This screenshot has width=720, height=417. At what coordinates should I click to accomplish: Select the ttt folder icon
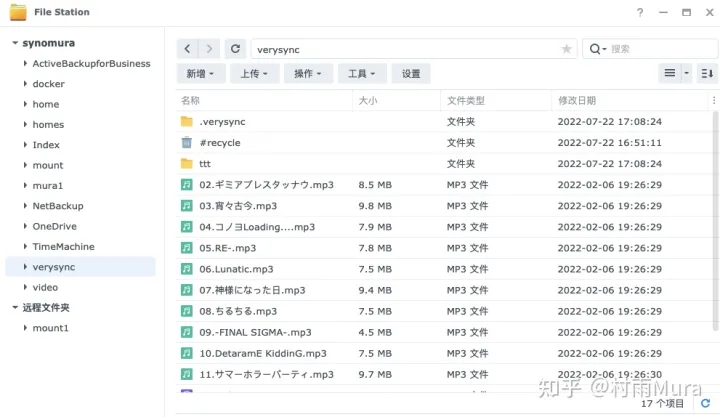pos(186,163)
